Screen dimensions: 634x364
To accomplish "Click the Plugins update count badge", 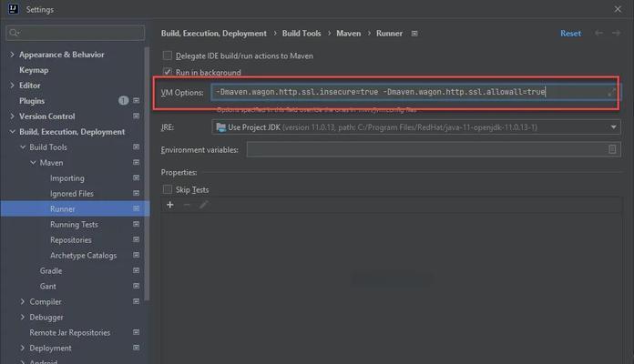I will point(123,101).
